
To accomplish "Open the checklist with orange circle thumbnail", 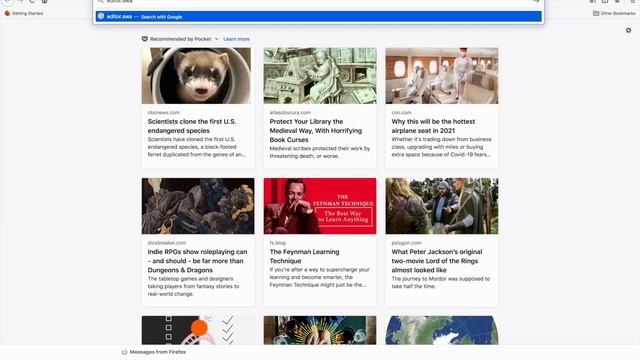I will pos(198,330).
